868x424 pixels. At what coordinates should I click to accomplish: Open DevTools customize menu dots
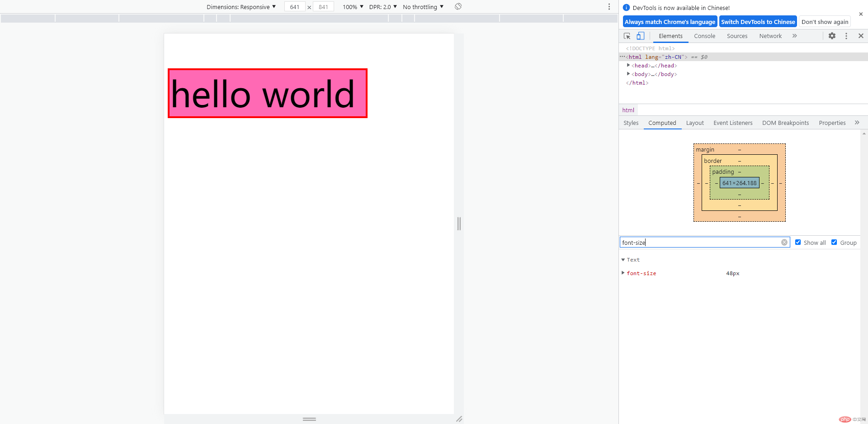tap(846, 36)
